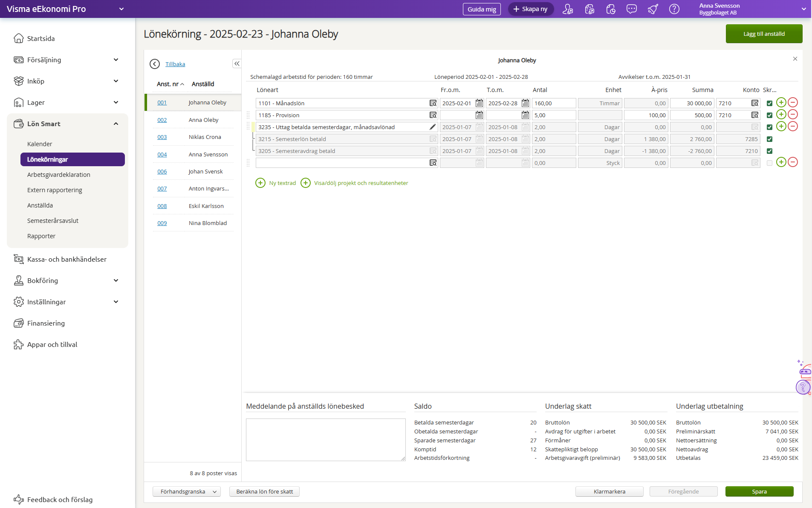Open help question mark icon in header
Screen dimensions: 812x508
click(x=674, y=9)
